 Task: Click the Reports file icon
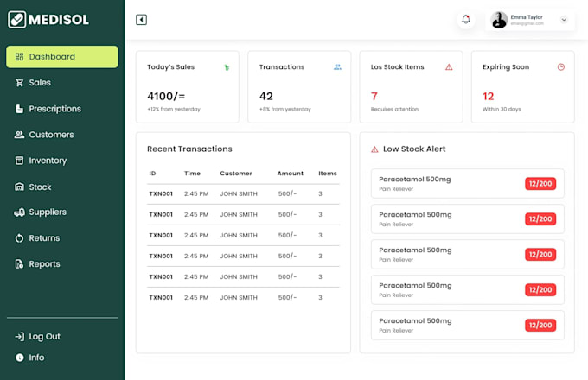pyautogui.click(x=19, y=264)
